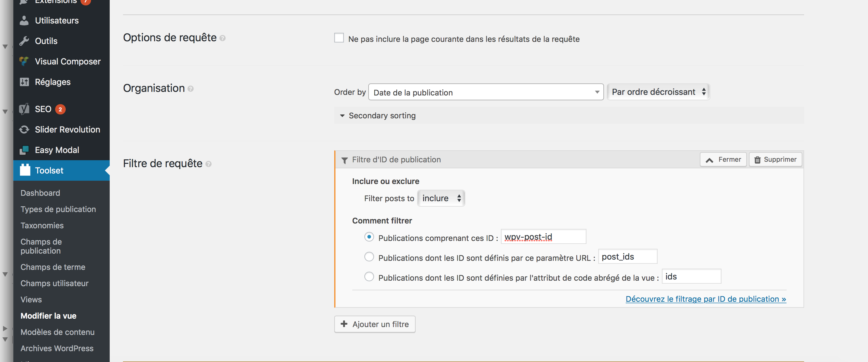This screenshot has width=868, height=362.
Task: Open 'Par ordre décroissant' sort direction dropdown
Action: point(658,92)
